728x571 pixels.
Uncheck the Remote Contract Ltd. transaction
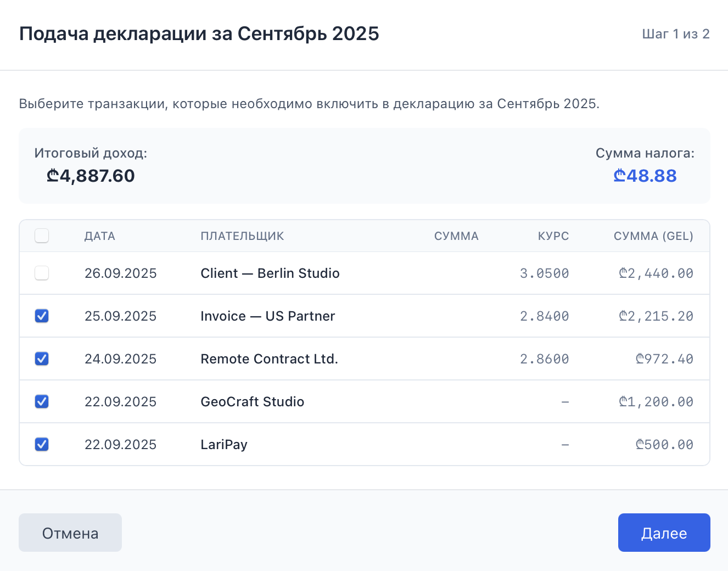tap(42, 359)
